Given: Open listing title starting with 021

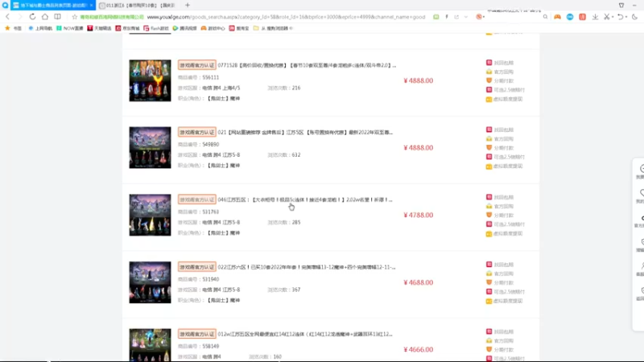Looking at the screenshot, I should [x=305, y=132].
